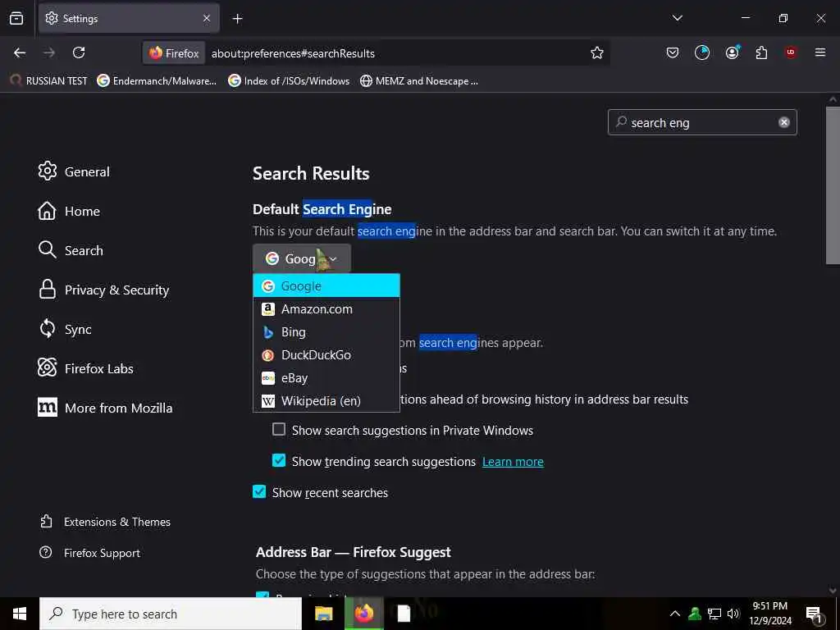The image size is (840, 630).
Task: Enable search suggestions in Private Windows
Action: (x=279, y=429)
